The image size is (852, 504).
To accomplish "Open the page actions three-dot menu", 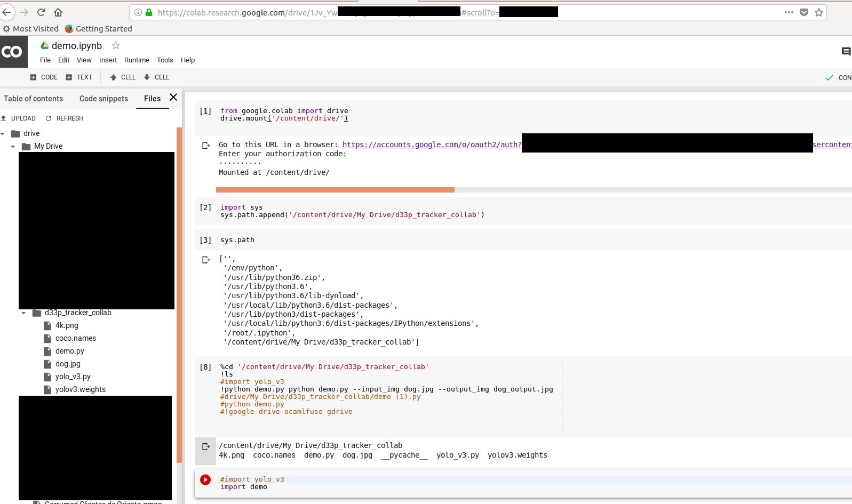I will 789,12.
